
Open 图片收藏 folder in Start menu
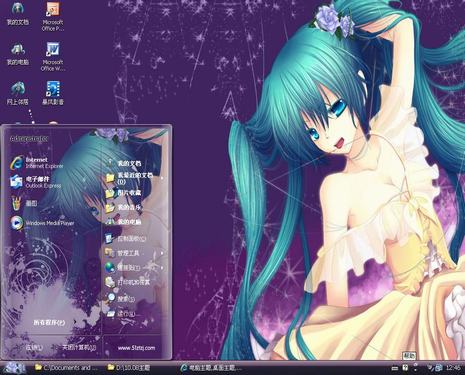(124, 193)
